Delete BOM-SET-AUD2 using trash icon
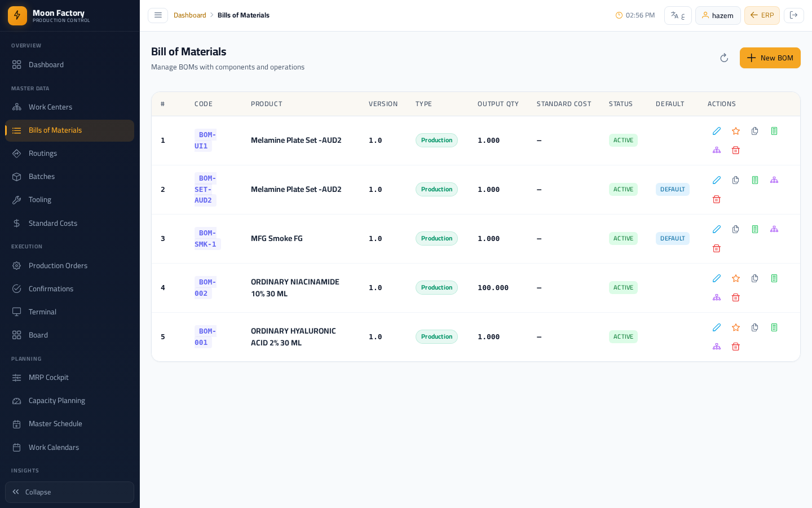Viewport: 812px width, 508px height. point(717,199)
